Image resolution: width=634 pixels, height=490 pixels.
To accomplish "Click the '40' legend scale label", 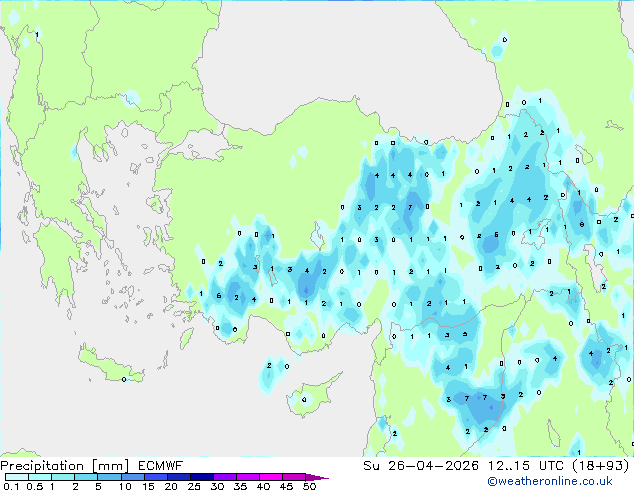I will point(263,486).
